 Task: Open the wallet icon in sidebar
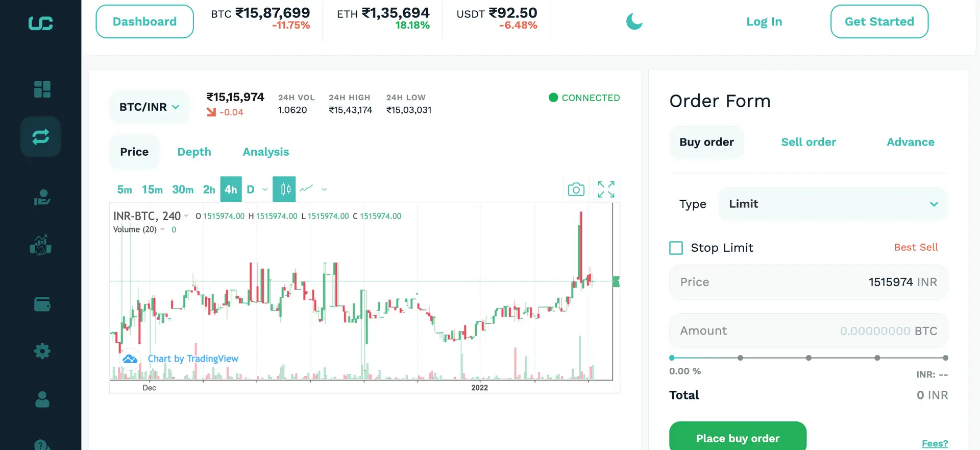coord(42,304)
